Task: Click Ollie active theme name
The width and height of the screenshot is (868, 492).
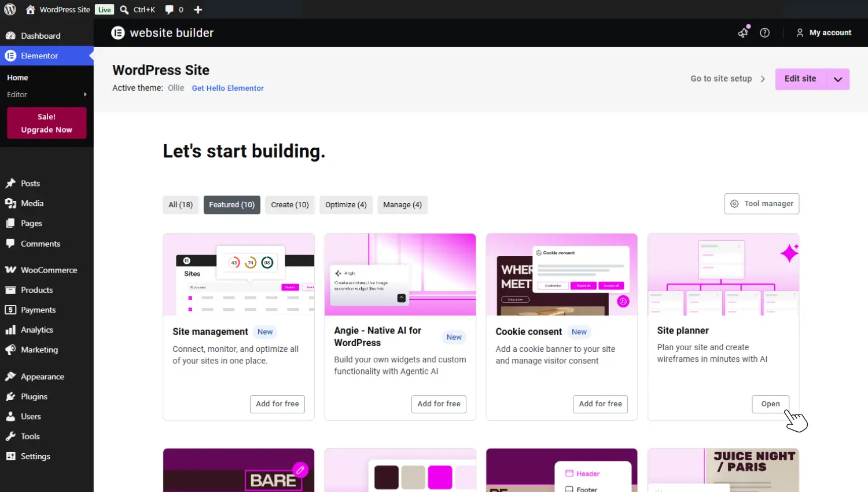Action: [x=176, y=88]
